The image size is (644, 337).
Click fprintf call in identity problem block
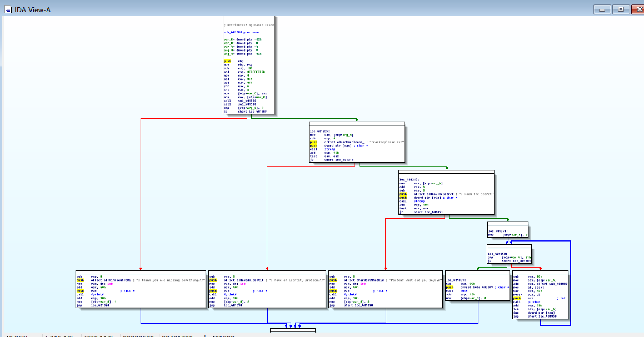[230, 295]
